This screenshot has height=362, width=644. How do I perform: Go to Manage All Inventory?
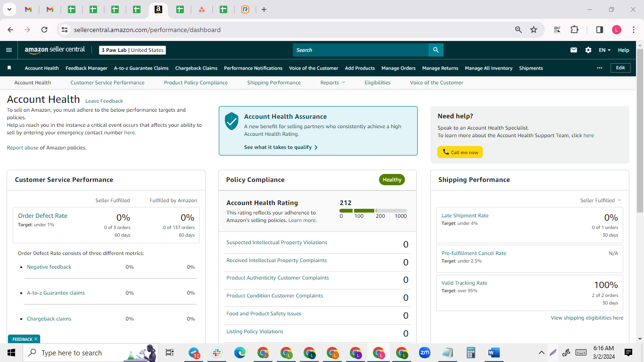(488, 68)
